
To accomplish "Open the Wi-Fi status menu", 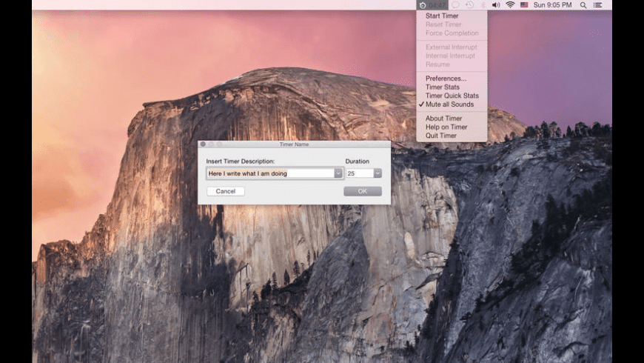I will [x=510, y=5].
